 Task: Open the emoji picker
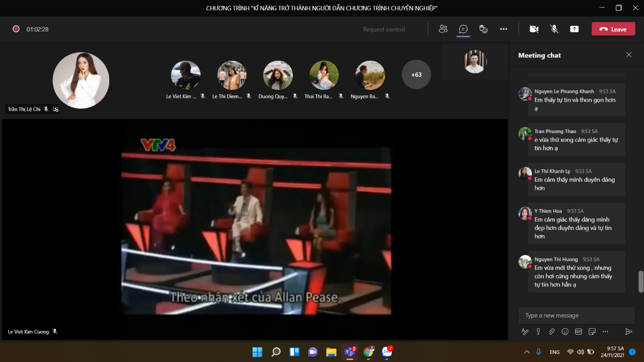565,332
